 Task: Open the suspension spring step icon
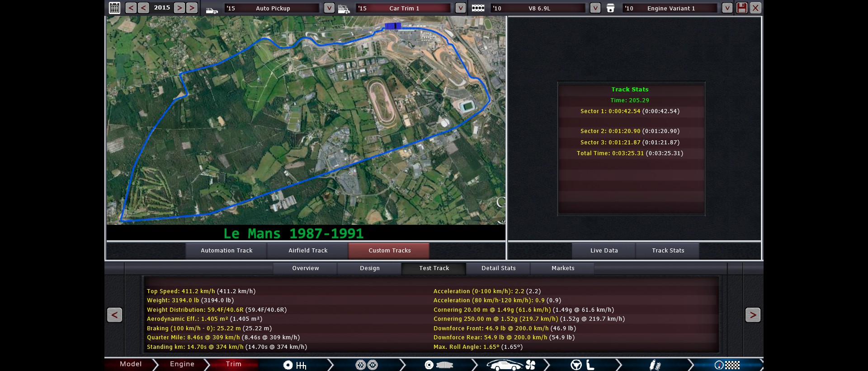pyautogui.click(x=655, y=365)
